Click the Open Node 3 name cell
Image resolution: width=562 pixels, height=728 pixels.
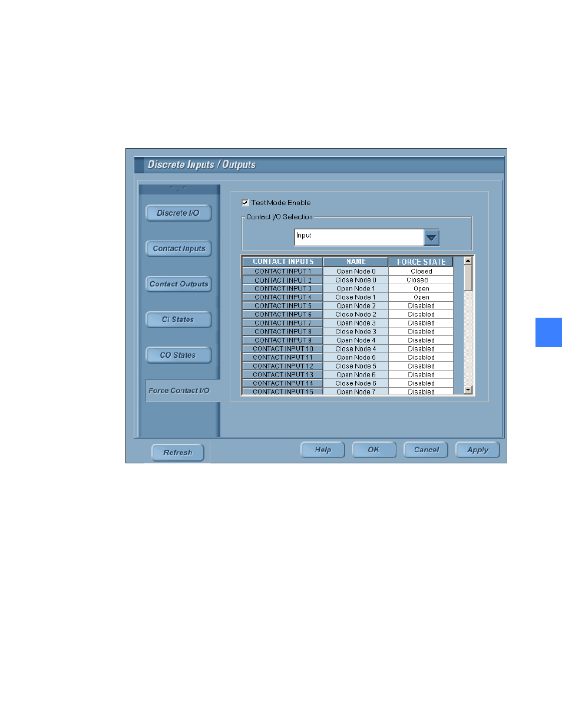point(356,323)
